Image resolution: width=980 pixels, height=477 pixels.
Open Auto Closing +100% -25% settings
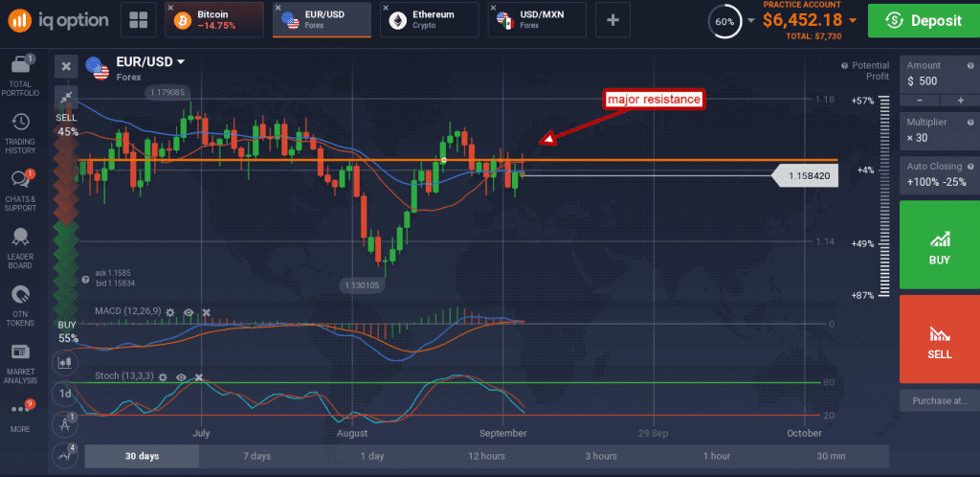tap(940, 175)
